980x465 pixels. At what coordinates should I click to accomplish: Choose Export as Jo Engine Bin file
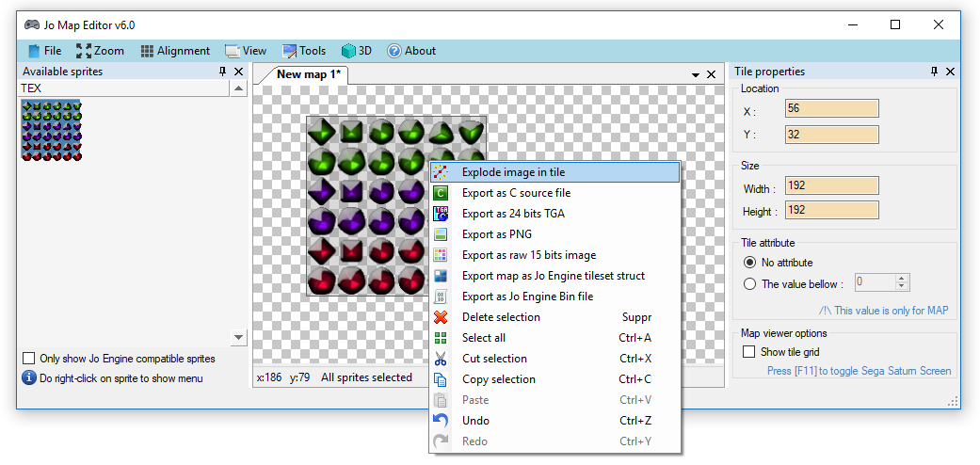555,297
